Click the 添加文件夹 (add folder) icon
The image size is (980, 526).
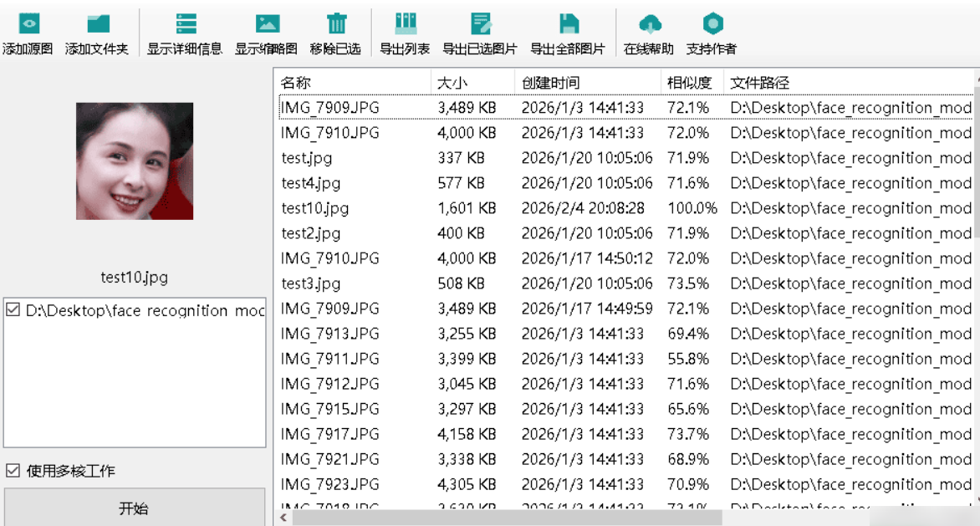(x=98, y=23)
